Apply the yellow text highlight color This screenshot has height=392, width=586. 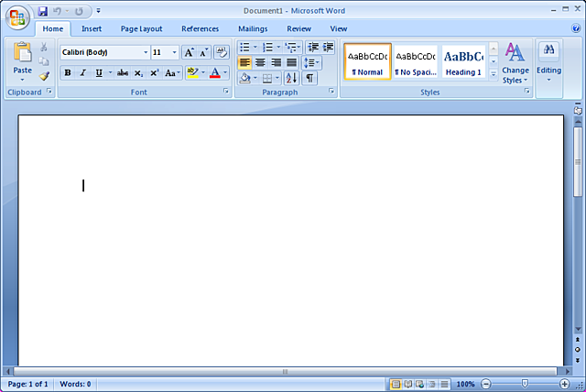coord(192,72)
